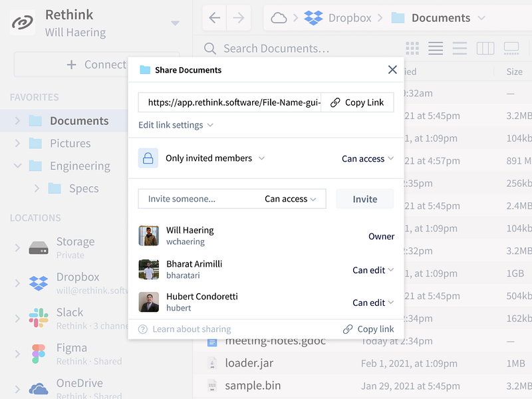Click the Connect button in sidebar
532x399 pixels.
click(96, 65)
